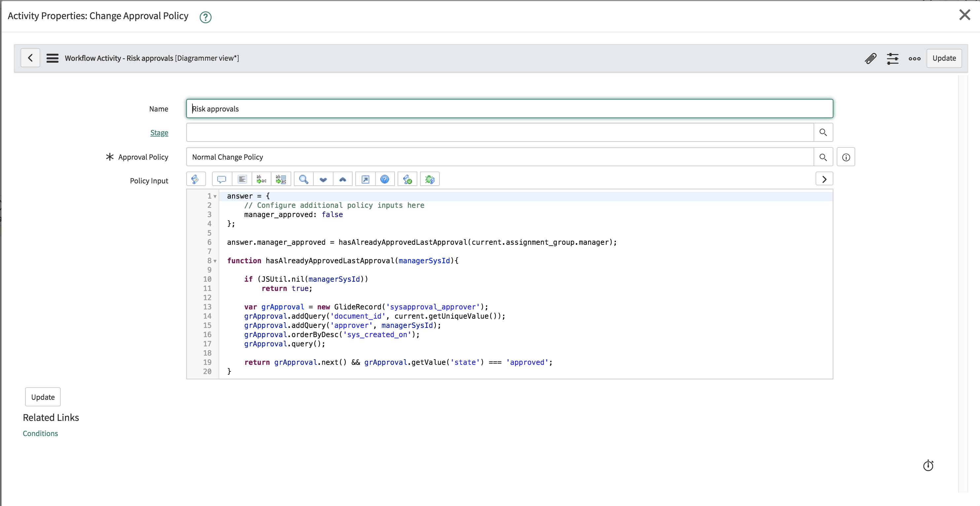Collapse the code fold at line 1
The height and width of the screenshot is (506, 980).
(x=215, y=197)
